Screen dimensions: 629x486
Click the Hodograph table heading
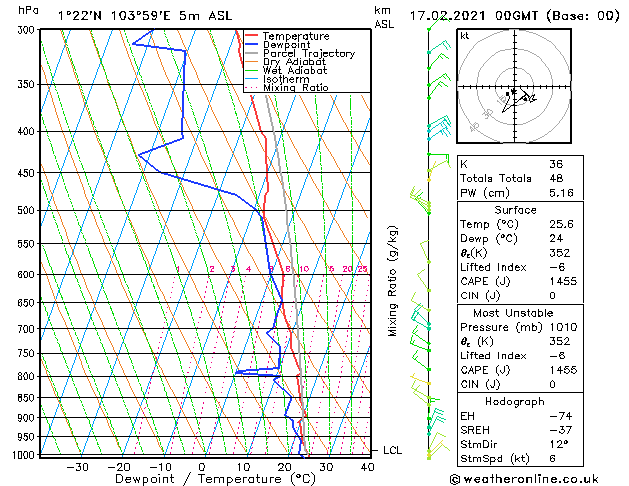pos(515,402)
